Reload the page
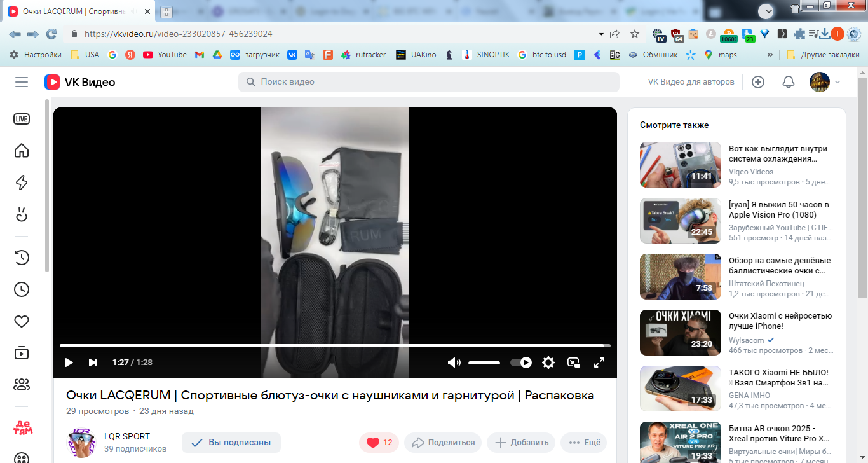 (51, 34)
